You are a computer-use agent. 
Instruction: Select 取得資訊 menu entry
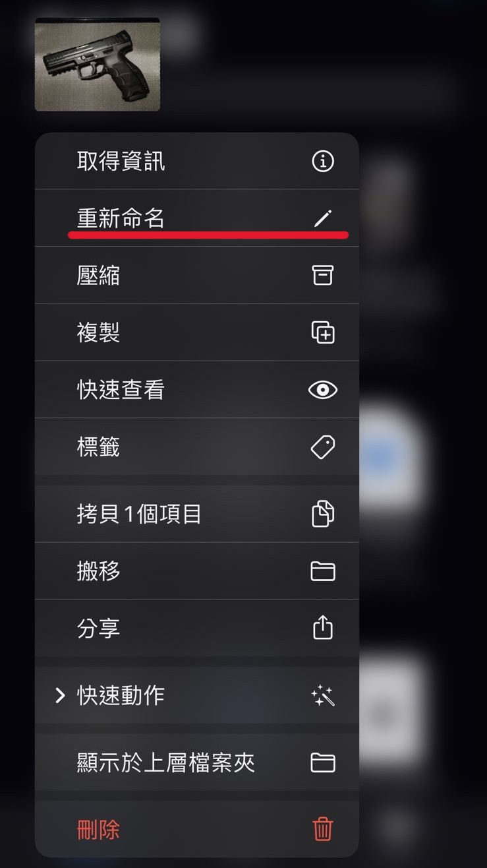point(197,161)
